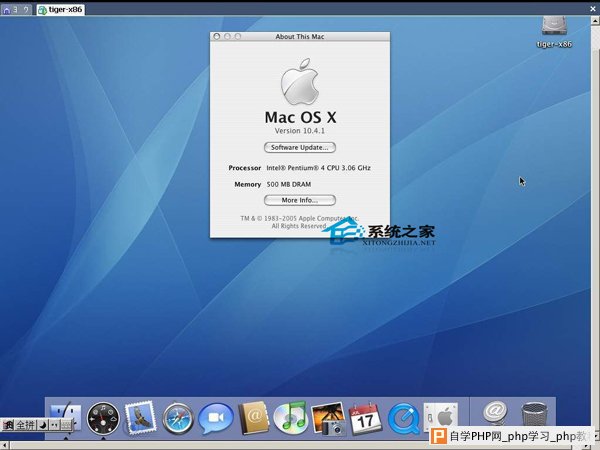Open iChat from the Dock
The width and height of the screenshot is (600, 450).
click(x=215, y=418)
